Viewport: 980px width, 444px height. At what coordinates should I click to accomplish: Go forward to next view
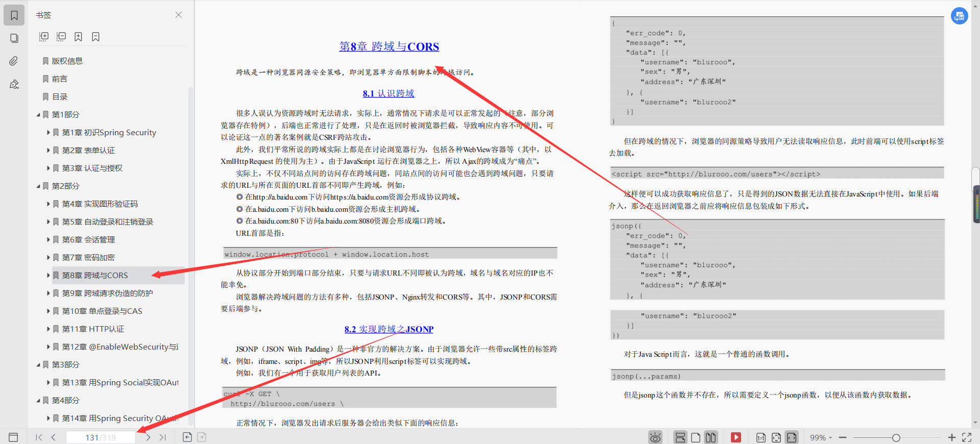(x=202, y=437)
